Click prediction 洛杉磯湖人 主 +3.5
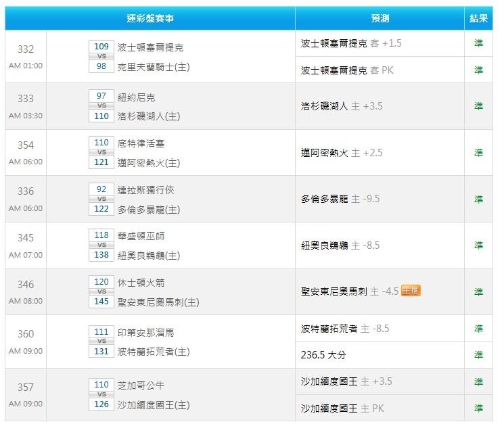Viewport: 504px width, 424px height. coord(342,106)
